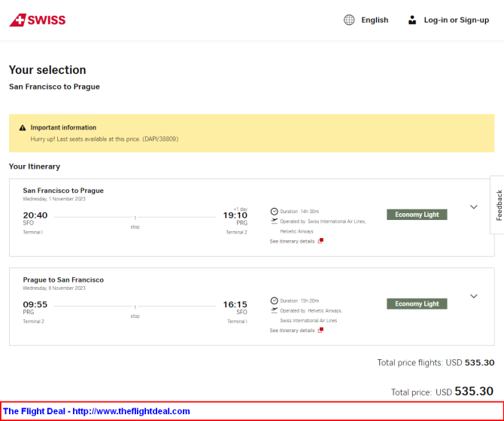Screen dimensions: 504x421
Task: Open See itinerary details for outbound flight
Action: [x=292, y=242]
